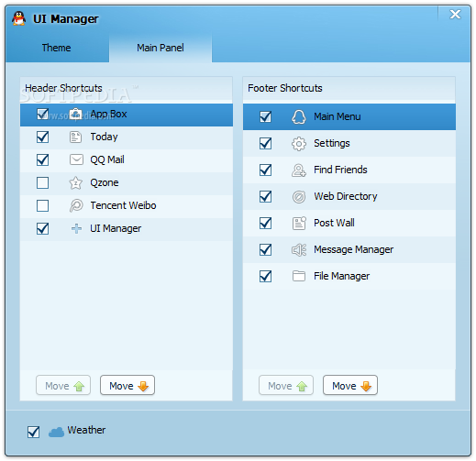Select the App Box row label
Image resolution: width=476 pixels, height=461 pixels.
[108, 114]
